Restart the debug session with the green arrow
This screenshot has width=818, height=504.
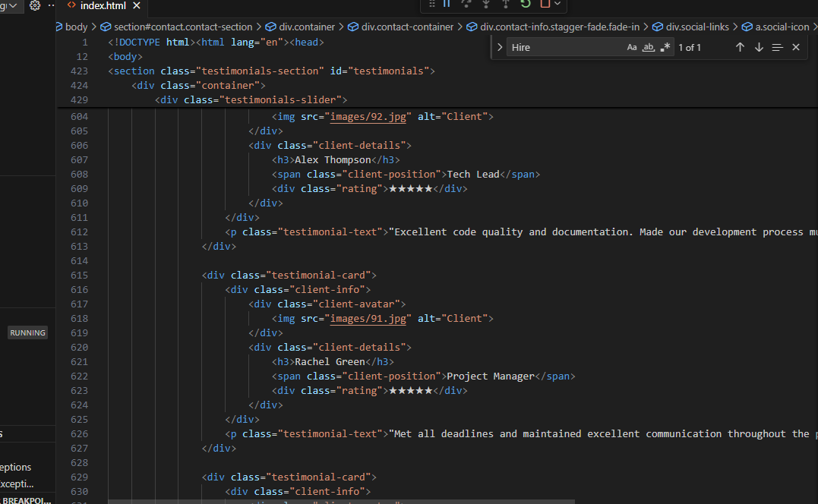pyautogui.click(x=526, y=4)
